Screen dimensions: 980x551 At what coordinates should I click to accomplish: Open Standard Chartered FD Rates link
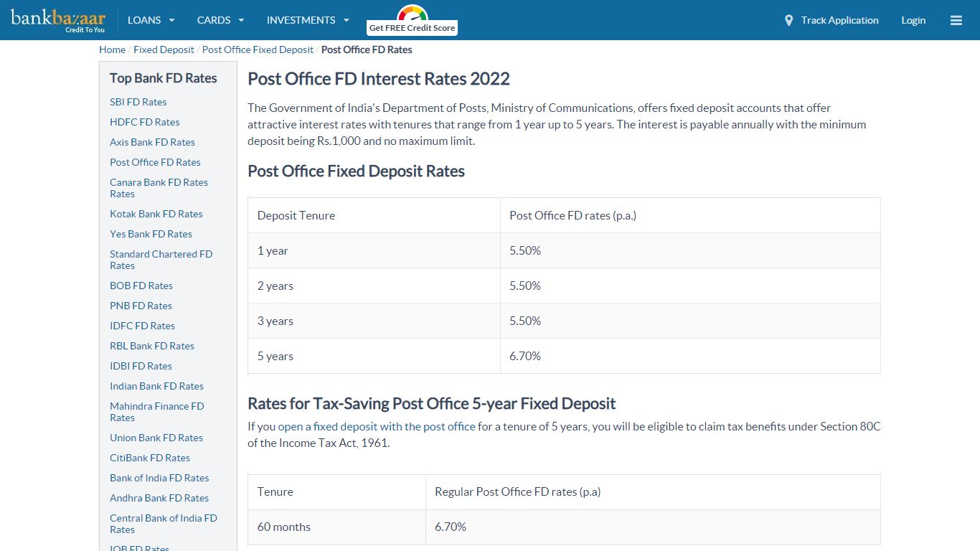[x=161, y=260]
